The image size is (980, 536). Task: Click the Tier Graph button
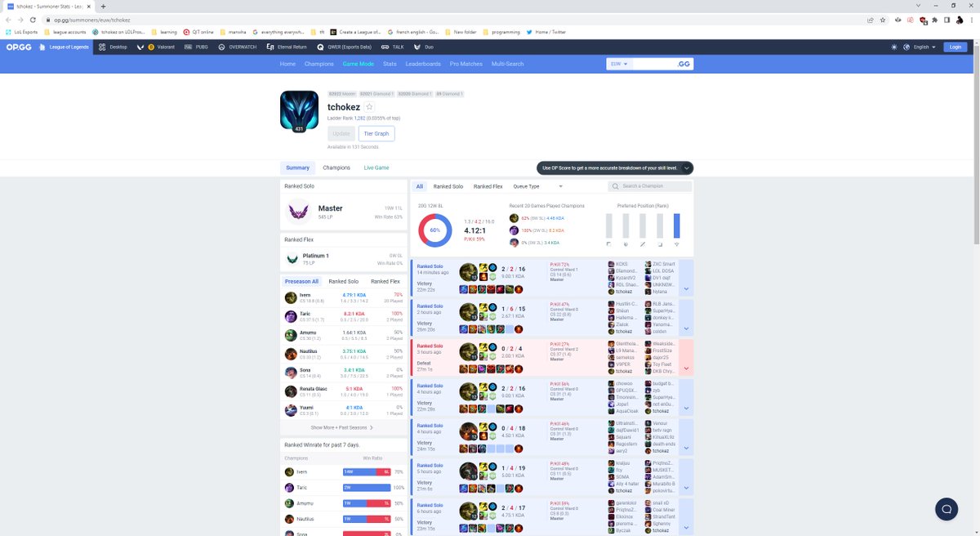[376, 133]
